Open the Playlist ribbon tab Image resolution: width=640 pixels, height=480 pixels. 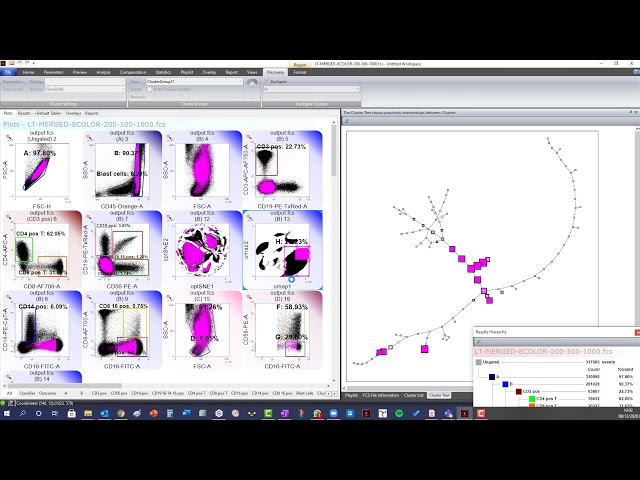pos(187,72)
